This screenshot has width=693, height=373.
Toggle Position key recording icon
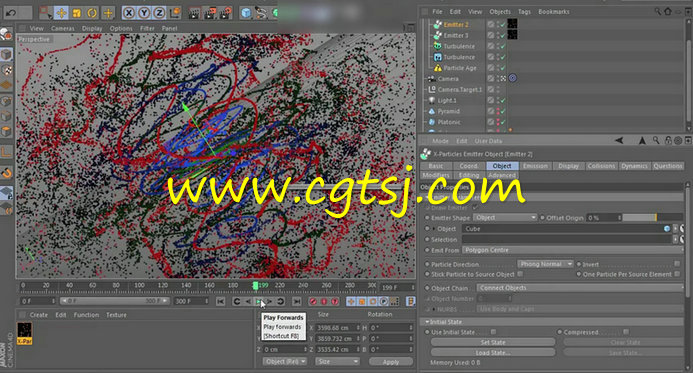[351, 301]
